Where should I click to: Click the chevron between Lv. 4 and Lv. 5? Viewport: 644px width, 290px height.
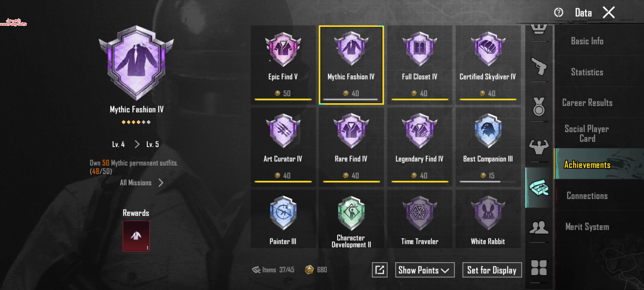click(x=137, y=144)
